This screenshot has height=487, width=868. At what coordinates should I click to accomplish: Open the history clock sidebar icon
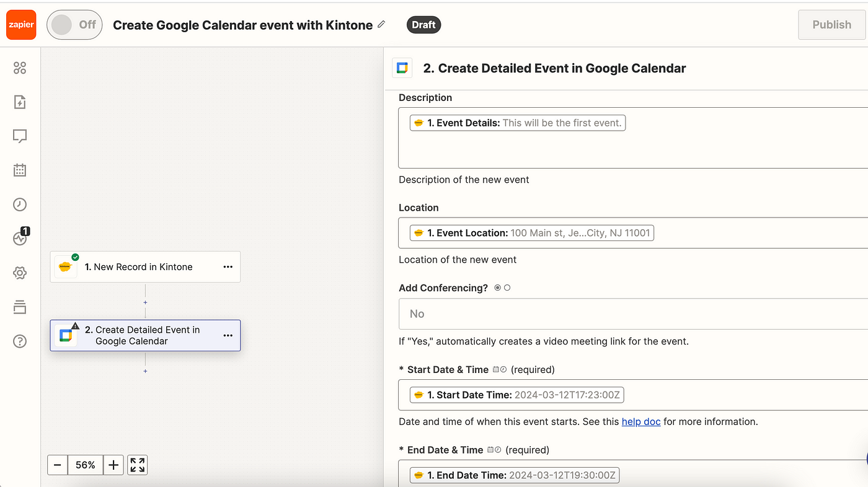(x=20, y=204)
